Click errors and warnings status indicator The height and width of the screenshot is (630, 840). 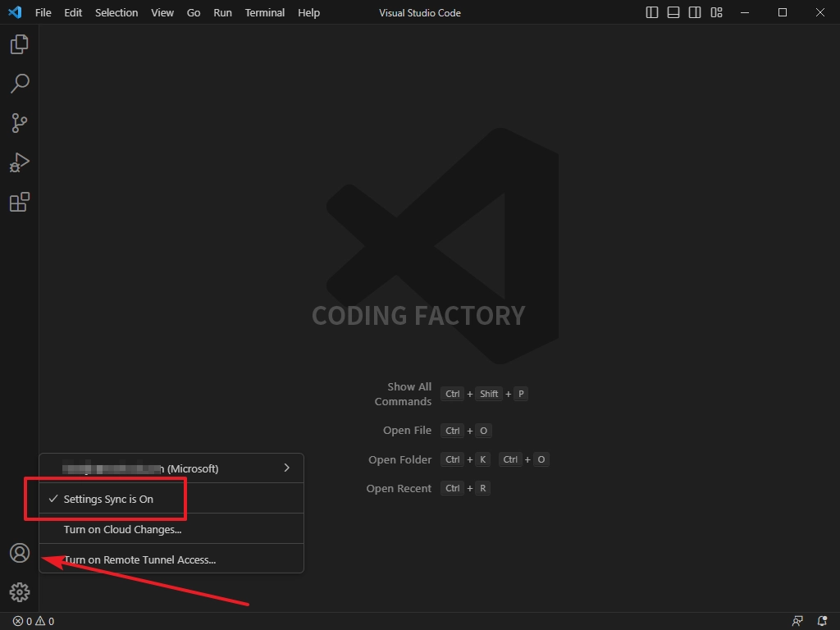click(34, 622)
